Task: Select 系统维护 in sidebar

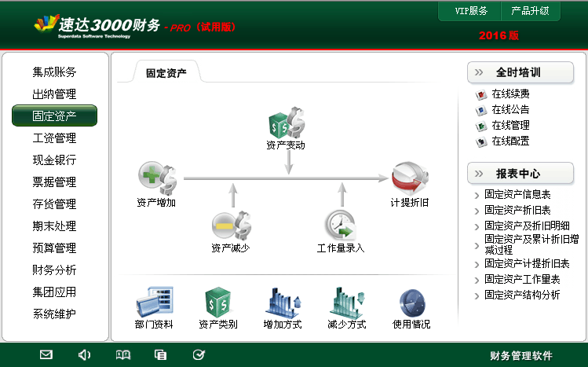Action: [x=54, y=314]
